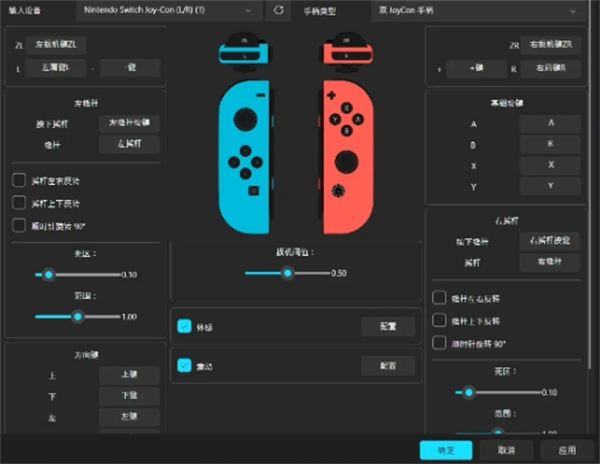Screen dimensions: 600x464
Task: Click the B button on red Joy-Con graphic
Action: point(347,131)
